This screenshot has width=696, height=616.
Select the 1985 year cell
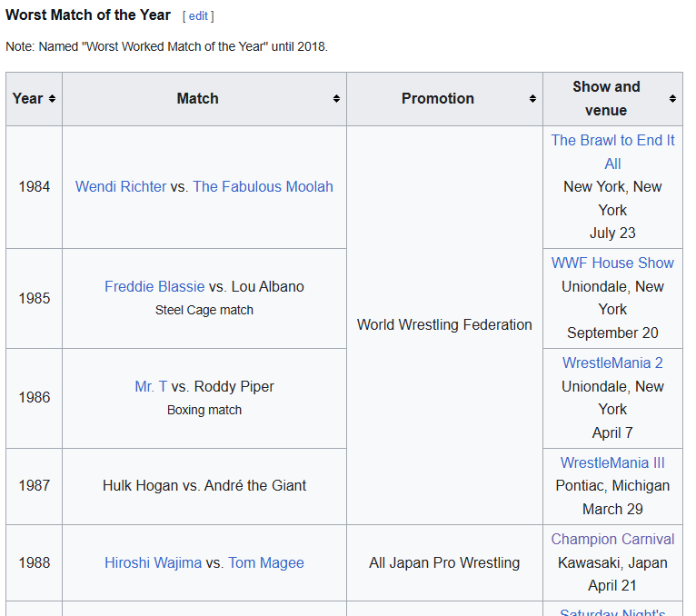click(35, 298)
